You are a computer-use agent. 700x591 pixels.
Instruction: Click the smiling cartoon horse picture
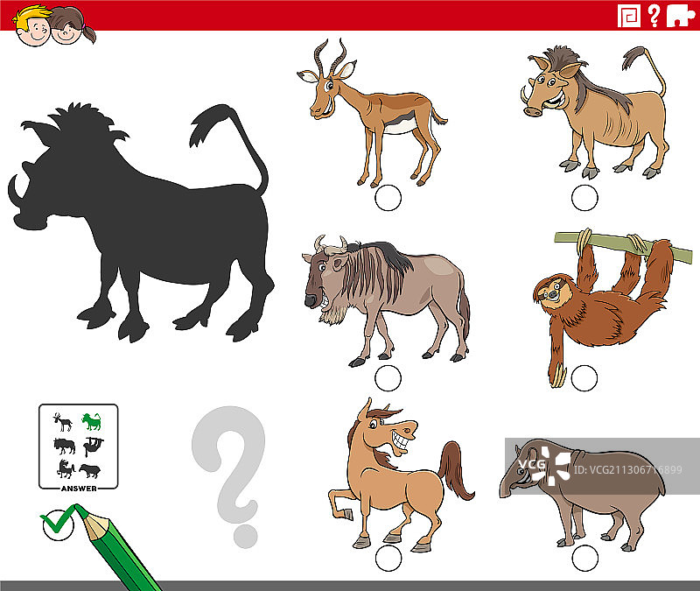(394, 473)
